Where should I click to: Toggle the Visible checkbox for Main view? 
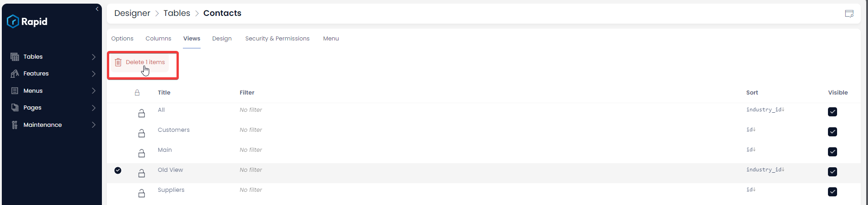(833, 152)
